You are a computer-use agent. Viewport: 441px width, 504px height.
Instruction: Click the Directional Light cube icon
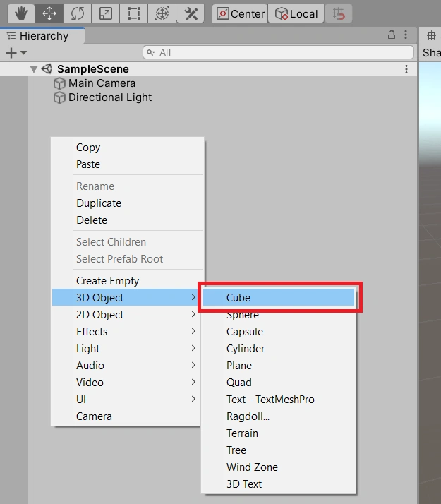59,97
